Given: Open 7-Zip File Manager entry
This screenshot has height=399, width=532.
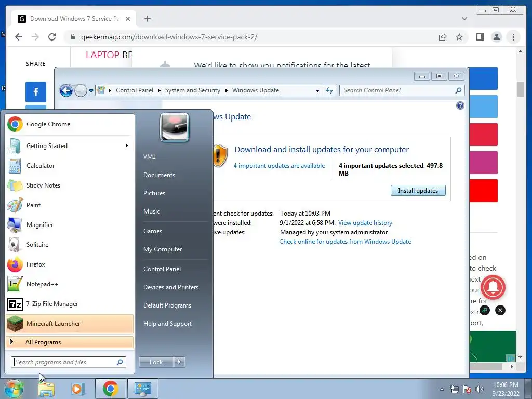Looking at the screenshot, I should [69, 303].
